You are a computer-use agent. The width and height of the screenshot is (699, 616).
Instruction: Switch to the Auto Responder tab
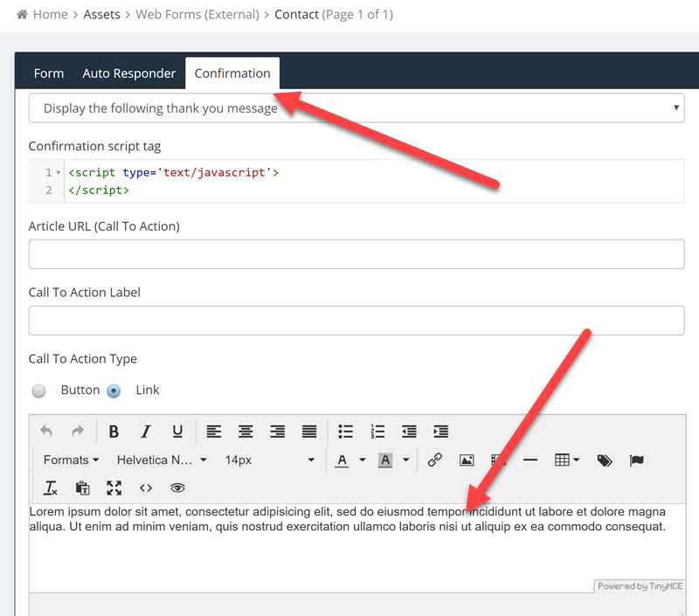[x=128, y=73]
